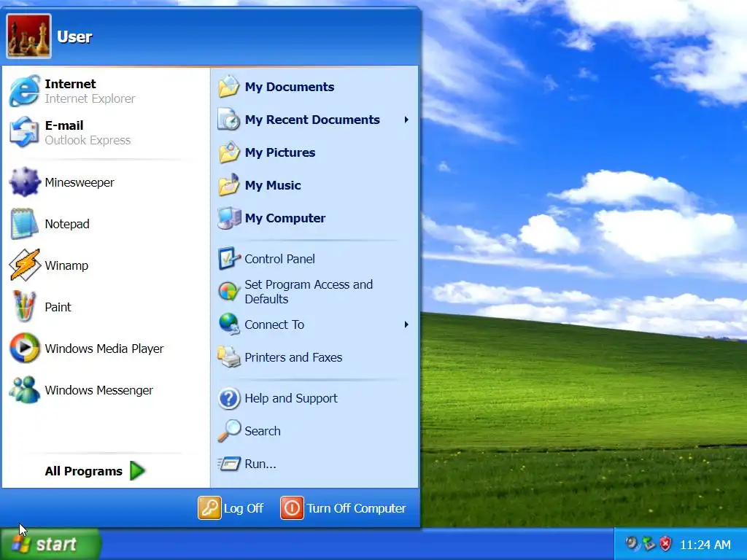Viewport: 747px width, 560px height.
Task: Click the Control Panel icon
Action: (228, 259)
